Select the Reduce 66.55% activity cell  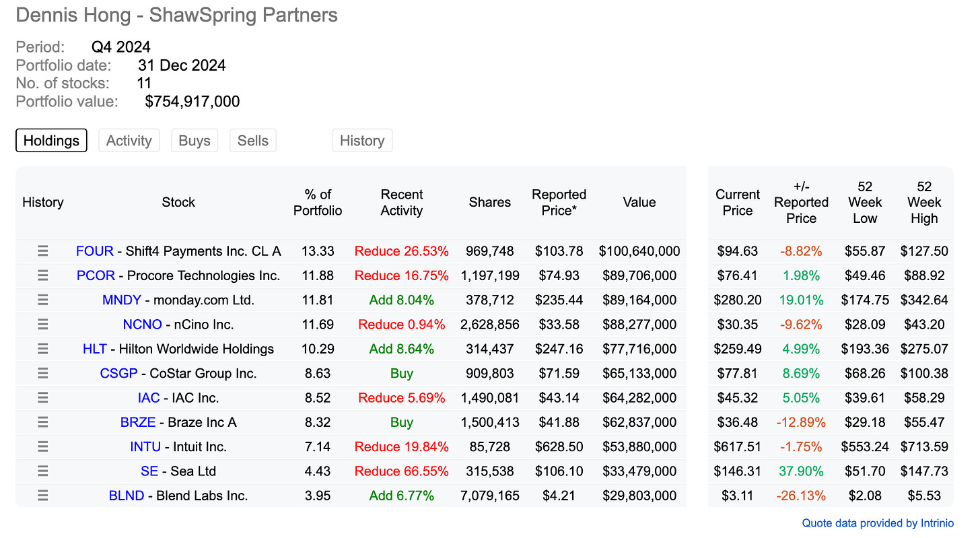[x=402, y=471]
